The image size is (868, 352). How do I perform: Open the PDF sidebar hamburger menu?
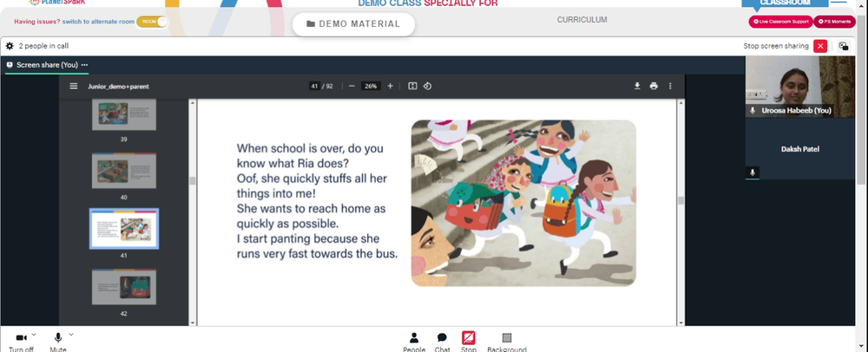pos(74,86)
